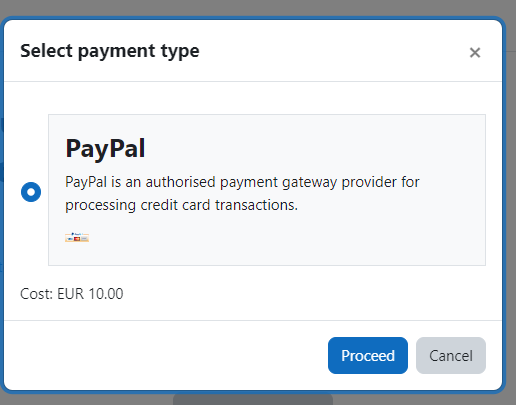Click the Proceed button
The image size is (516, 405).
(x=368, y=355)
